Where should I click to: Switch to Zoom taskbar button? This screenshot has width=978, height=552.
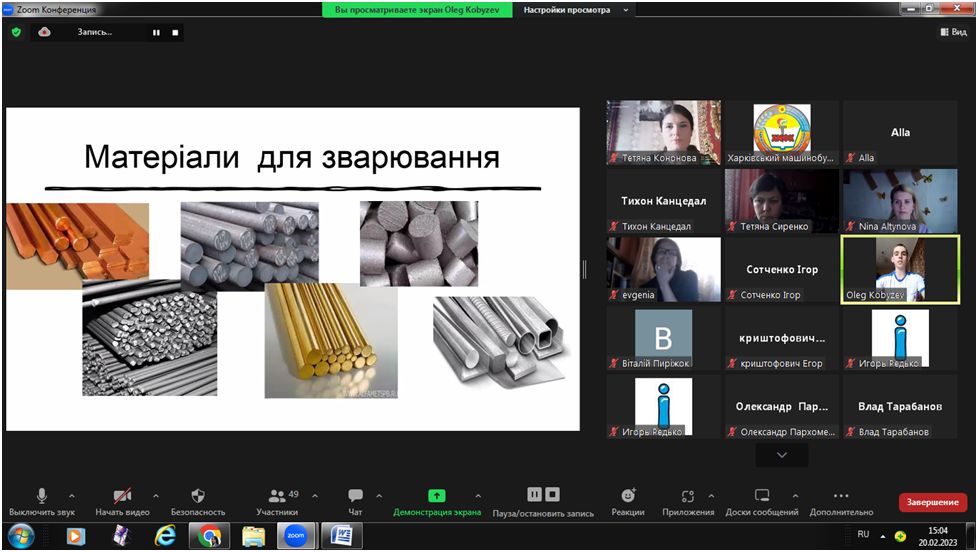[x=296, y=536]
